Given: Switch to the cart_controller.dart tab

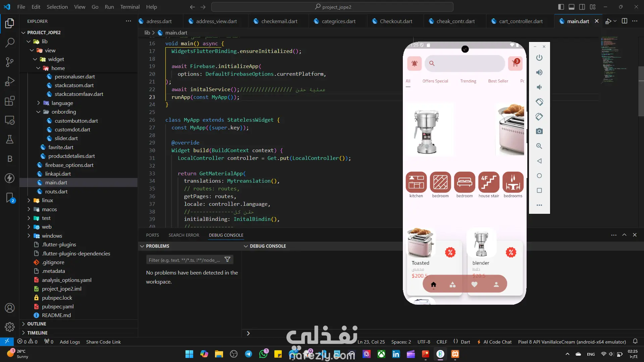Looking at the screenshot, I should point(521,21).
